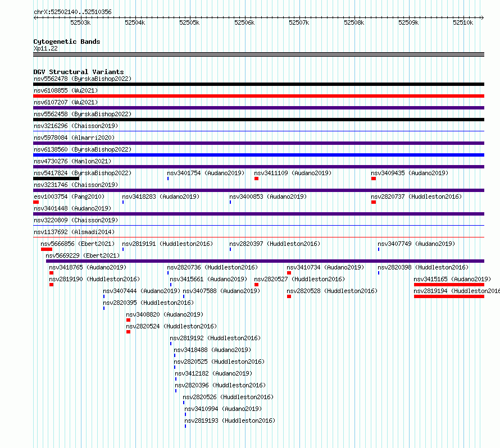Viewport: 500px width, 448px height.
Task: Open nsv2819191 (Huddleston2016) label
Action: click(x=167, y=244)
